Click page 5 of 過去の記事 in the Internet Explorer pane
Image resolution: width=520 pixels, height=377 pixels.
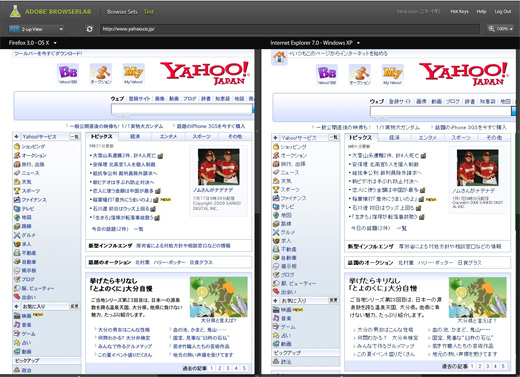503,366
